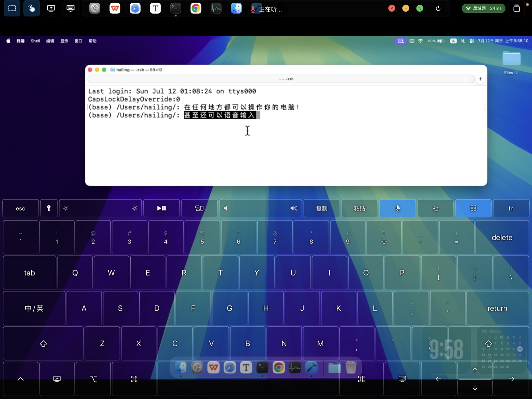Activate the touch pointer mode icon

[x=32, y=8]
